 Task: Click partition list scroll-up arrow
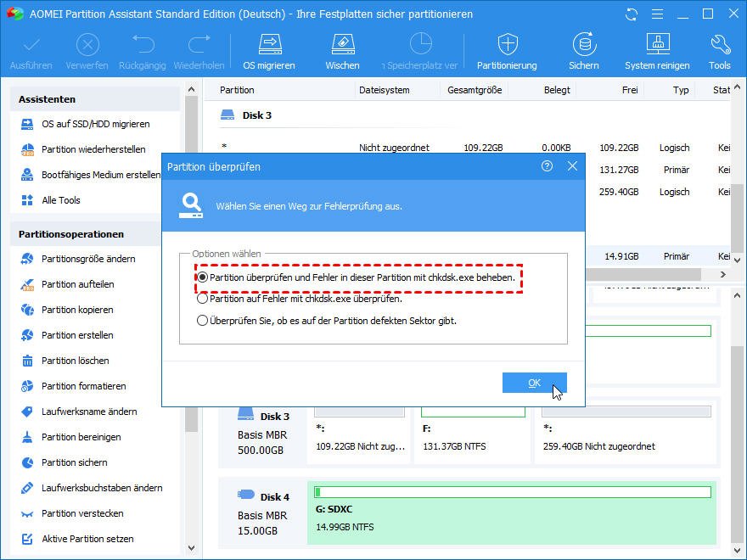tap(737, 87)
